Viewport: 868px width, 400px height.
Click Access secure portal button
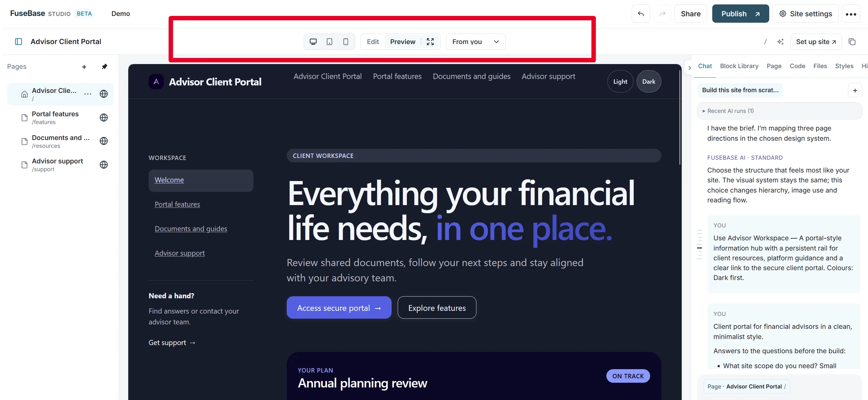(339, 308)
